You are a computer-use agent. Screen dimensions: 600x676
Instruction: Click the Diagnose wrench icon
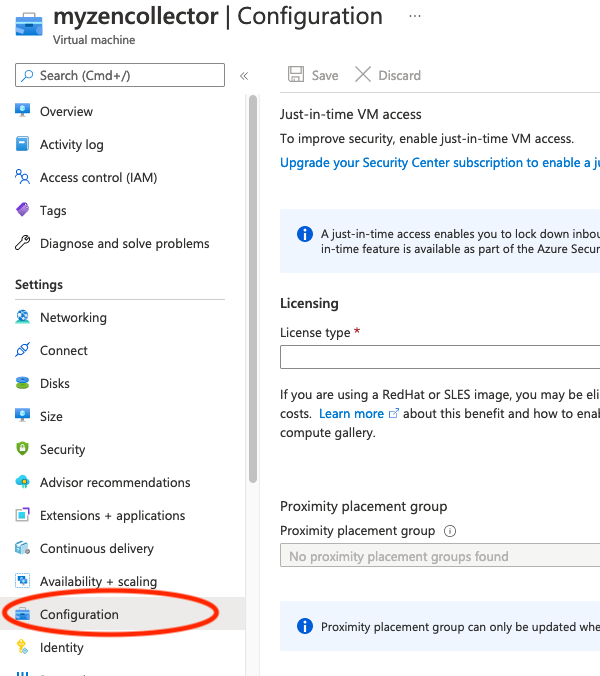pyautogui.click(x=22, y=243)
